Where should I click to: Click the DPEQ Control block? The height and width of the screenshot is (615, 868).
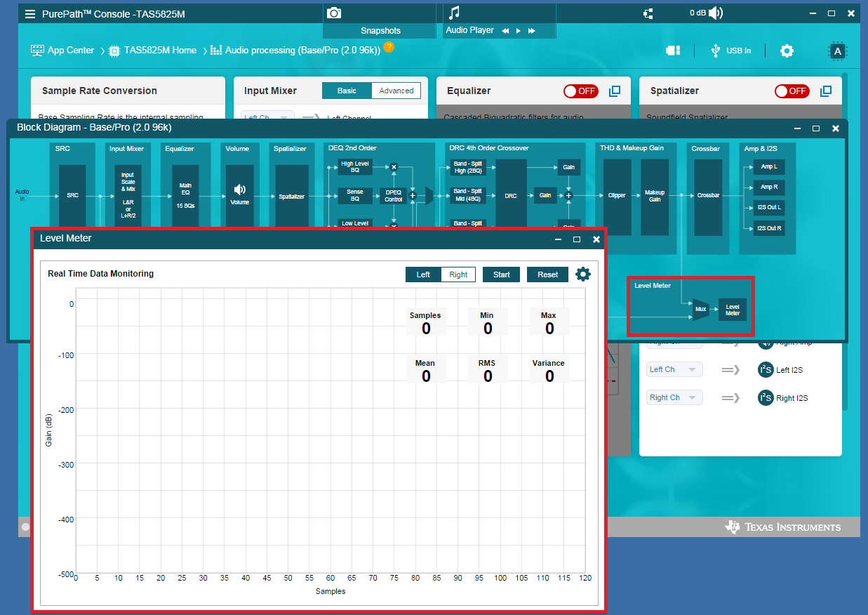tap(394, 195)
